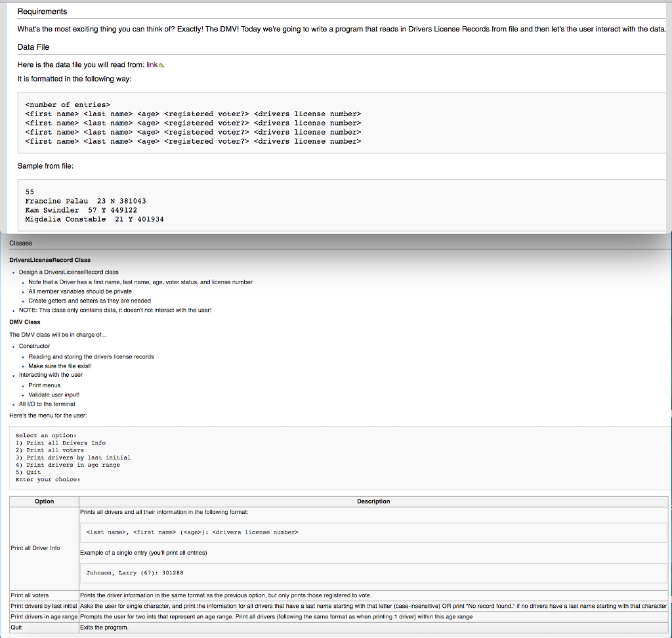The image size is (672, 638).
Task: Click the 'Option' table column header
Action: click(44, 501)
